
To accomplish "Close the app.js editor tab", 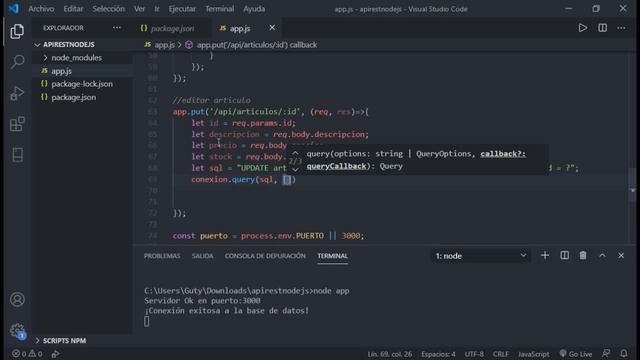I will pos(272,28).
